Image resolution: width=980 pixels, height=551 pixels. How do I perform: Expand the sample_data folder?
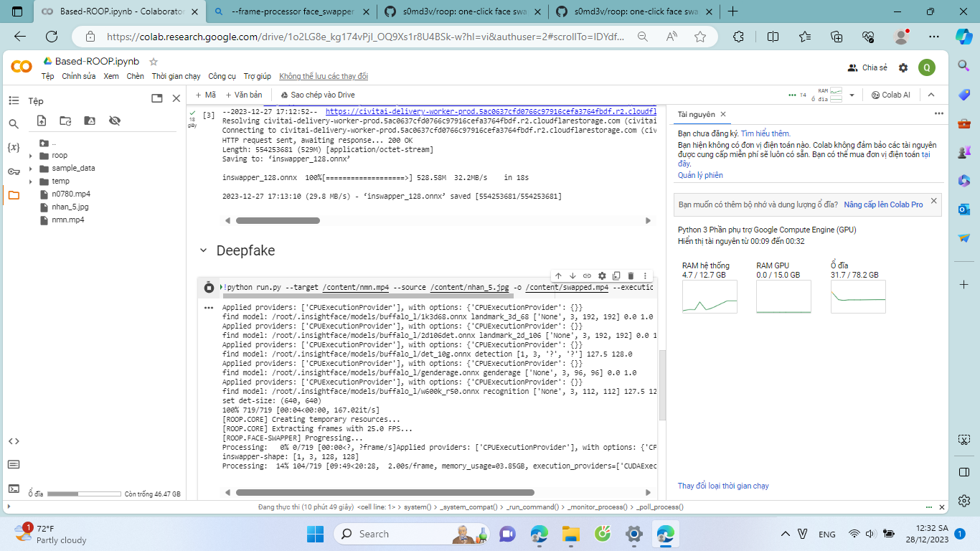click(31, 169)
